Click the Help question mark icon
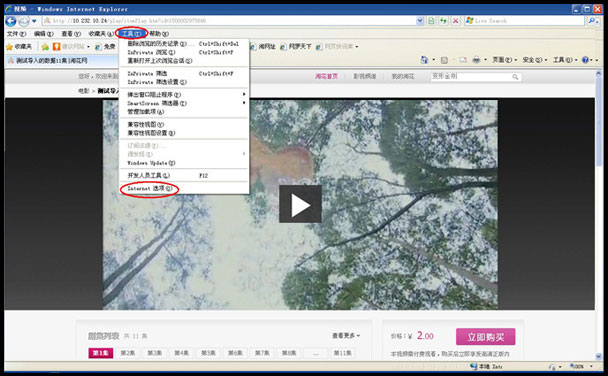608x376 pixels. pyautogui.click(x=585, y=60)
